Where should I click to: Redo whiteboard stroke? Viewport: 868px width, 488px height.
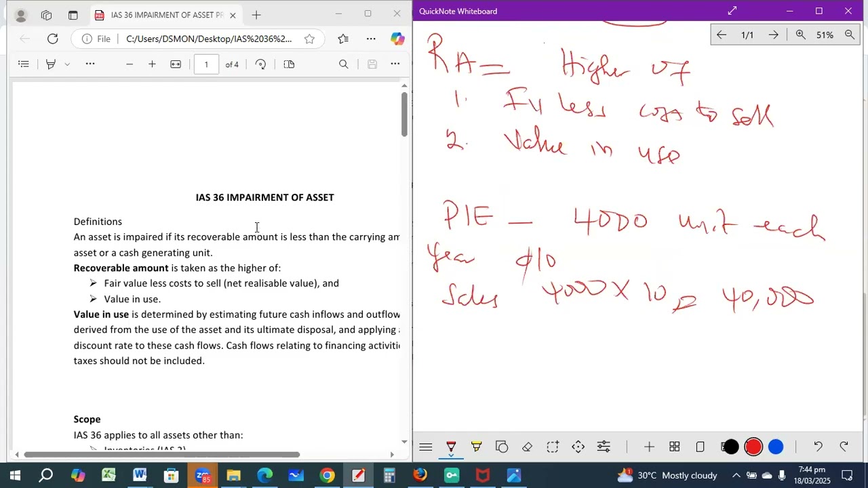click(x=844, y=447)
